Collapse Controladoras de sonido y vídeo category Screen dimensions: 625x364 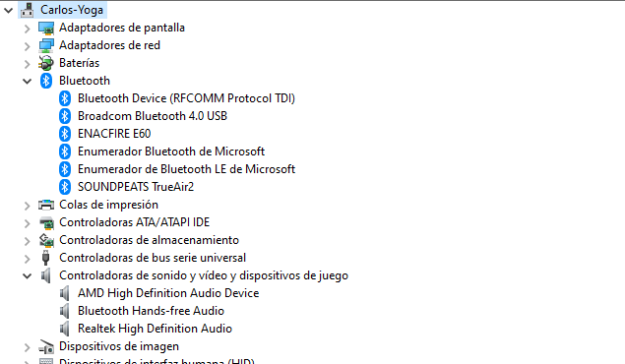27,276
